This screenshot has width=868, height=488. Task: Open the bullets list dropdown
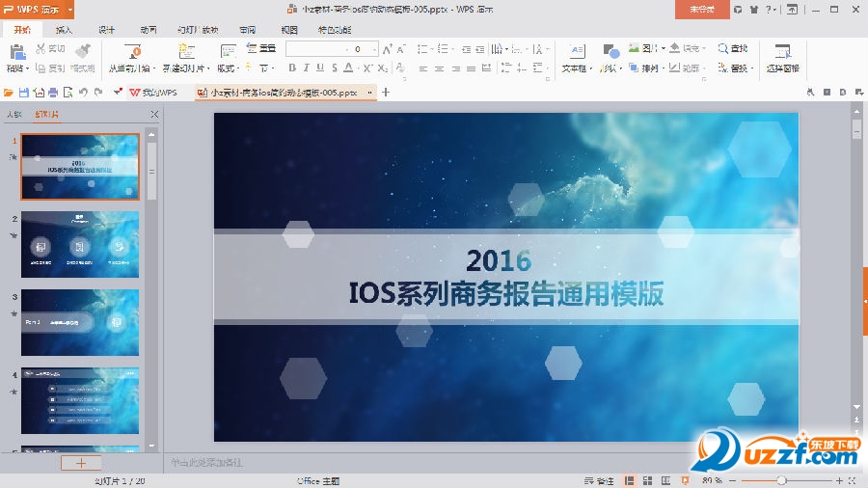(x=430, y=49)
